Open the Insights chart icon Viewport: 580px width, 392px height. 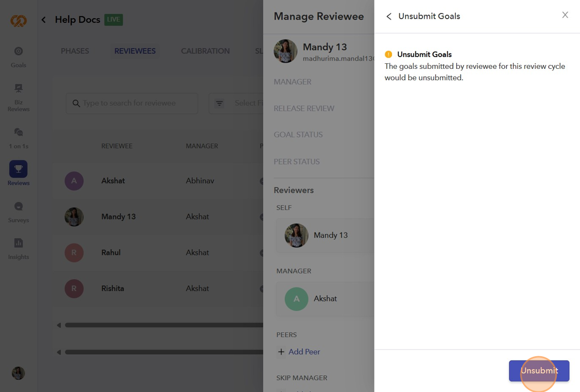(x=18, y=243)
